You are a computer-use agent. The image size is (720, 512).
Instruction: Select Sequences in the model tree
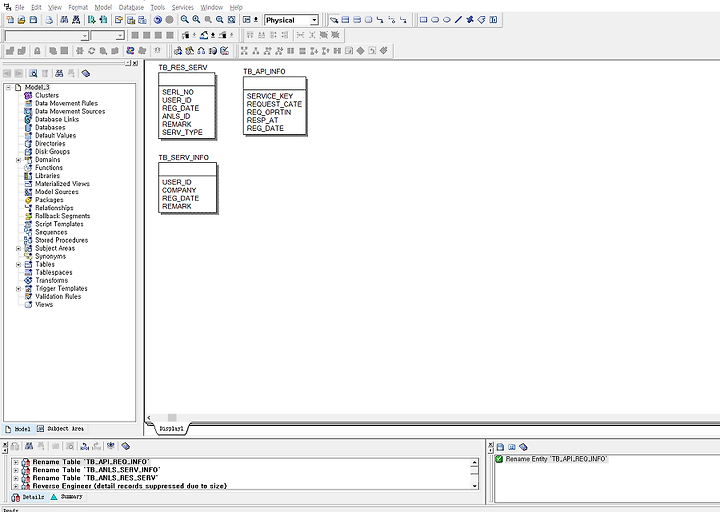pos(51,232)
